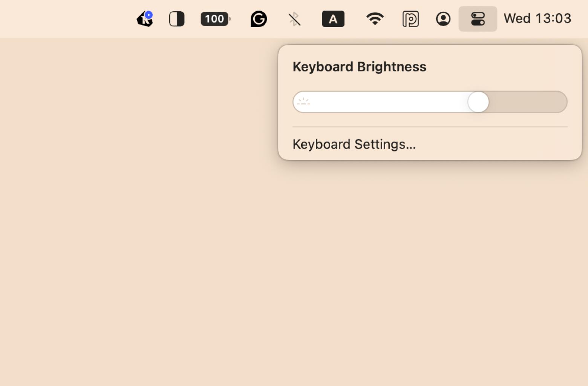The height and width of the screenshot is (386, 588).
Task: Open the disabled Bluetooth menu
Action: 294,19
